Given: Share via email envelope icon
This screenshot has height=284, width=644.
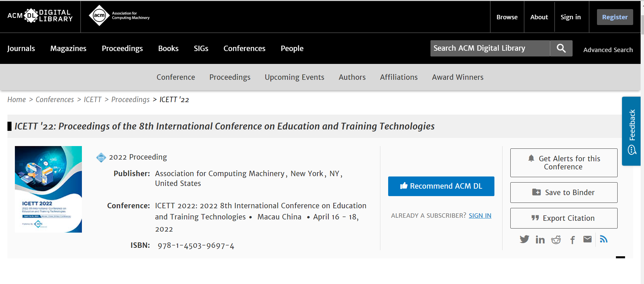Looking at the screenshot, I should pos(587,239).
